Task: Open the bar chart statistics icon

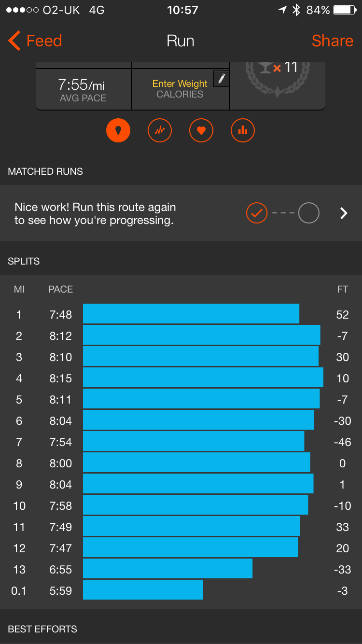Action: (243, 130)
